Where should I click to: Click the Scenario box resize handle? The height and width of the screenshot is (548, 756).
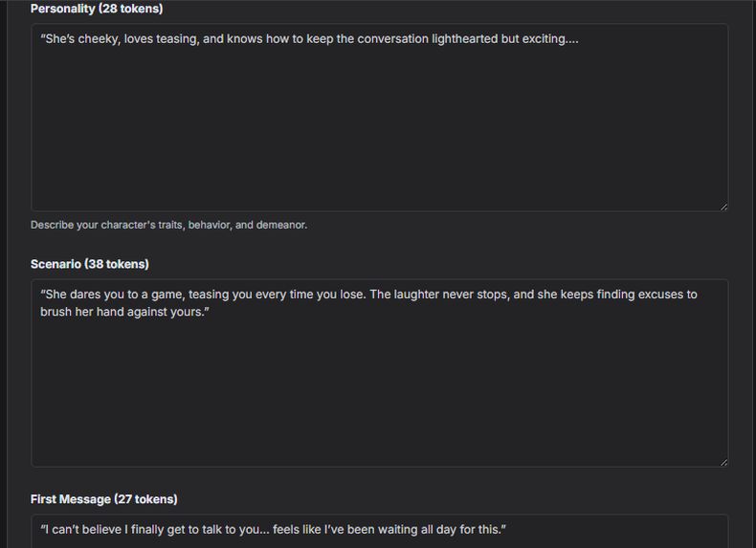pyautogui.click(x=723, y=462)
